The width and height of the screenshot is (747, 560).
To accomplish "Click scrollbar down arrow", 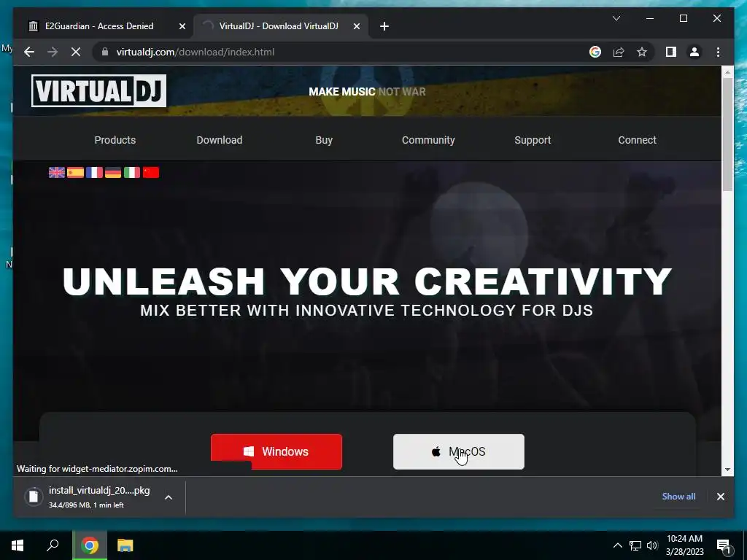I will coord(727,470).
